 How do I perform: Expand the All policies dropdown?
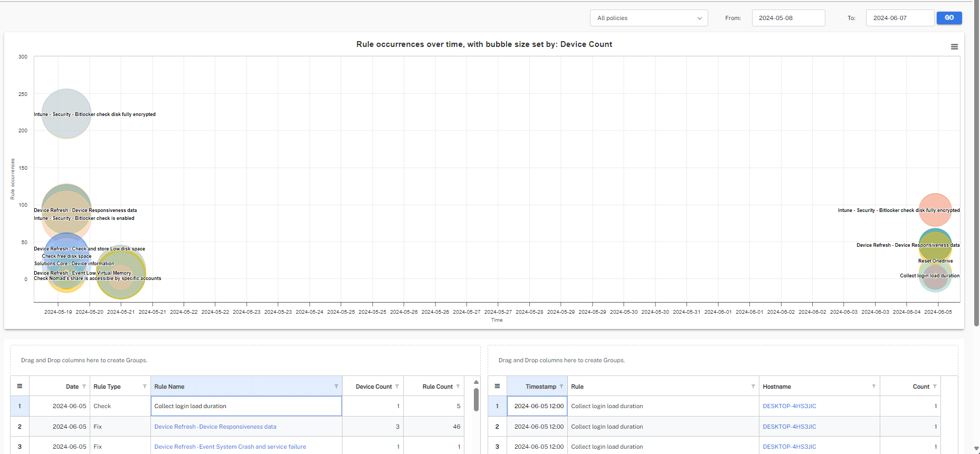(649, 18)
